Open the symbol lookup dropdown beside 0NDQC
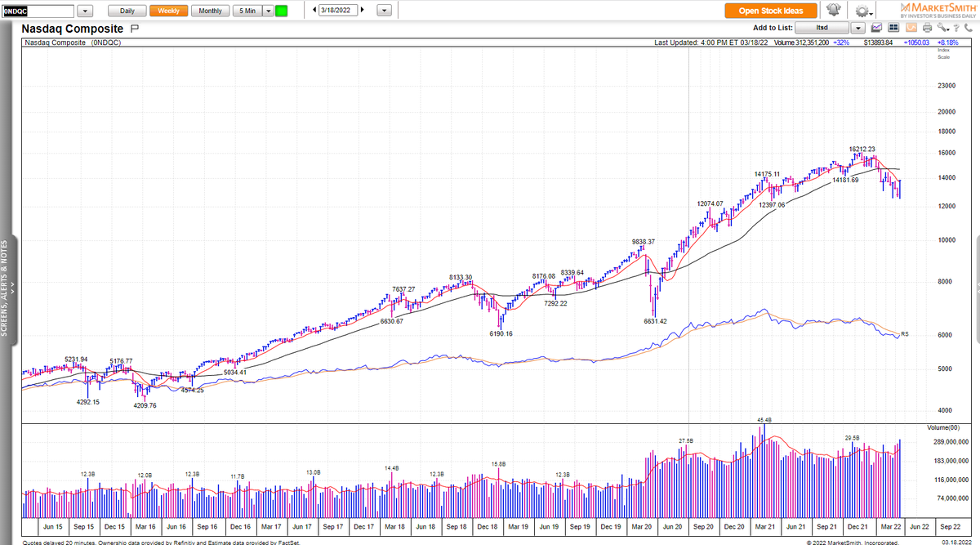Viewport: 980px width, 545px height. (x=84, y=11)
